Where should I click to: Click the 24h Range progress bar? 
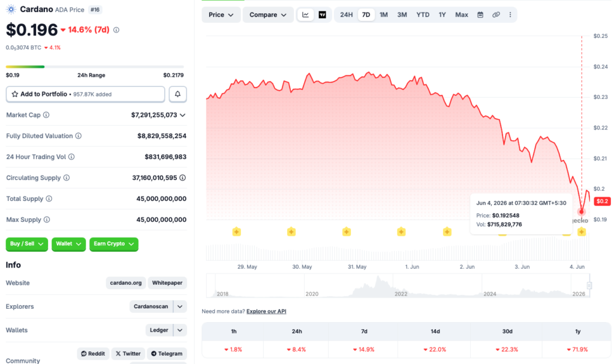click(x=95, y=67)
